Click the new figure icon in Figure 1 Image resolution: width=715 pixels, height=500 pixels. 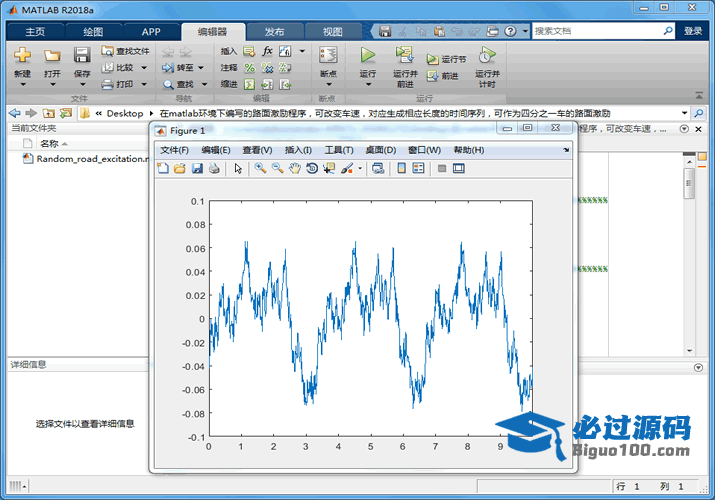pos(163,169)
